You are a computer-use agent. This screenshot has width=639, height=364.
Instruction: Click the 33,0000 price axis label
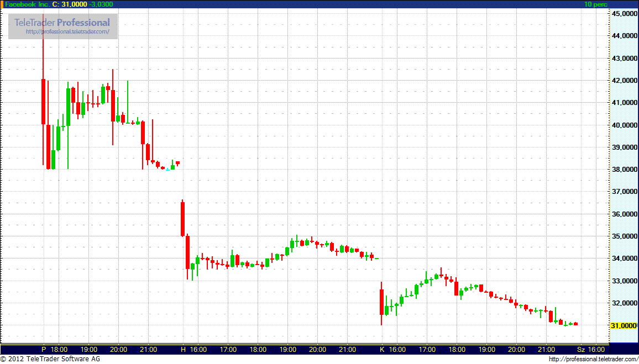pos(624,281)
